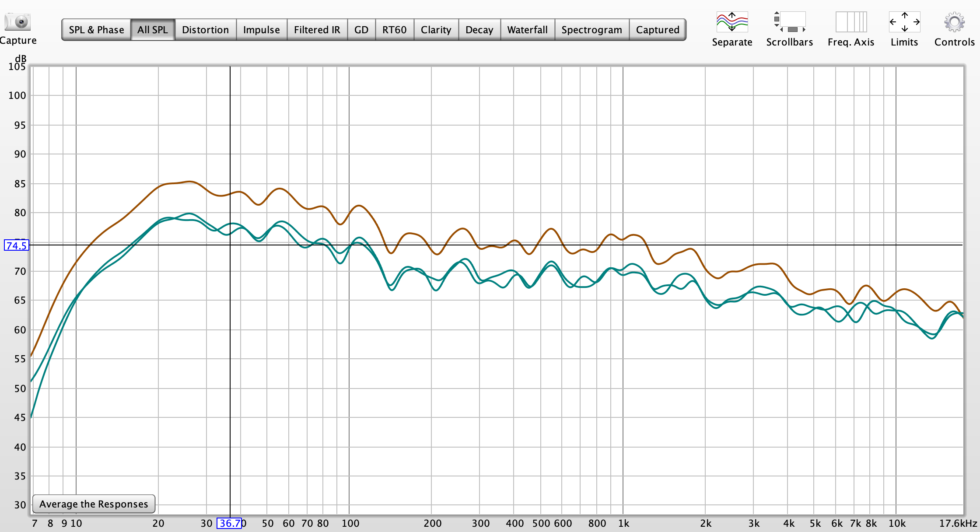980x532 pixels.
Task: Click the 36.7 frequency cursor readout
Action: click(x=229, y=523)
